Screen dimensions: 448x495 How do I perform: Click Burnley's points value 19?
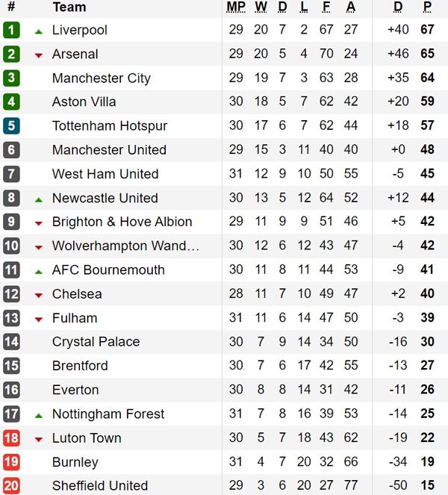[x=427, y=461]
